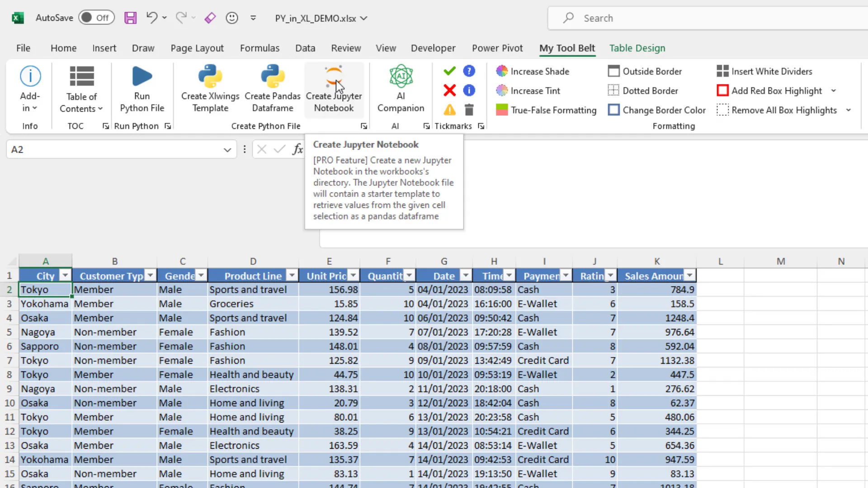Switch to the Table Design tab

637,48
